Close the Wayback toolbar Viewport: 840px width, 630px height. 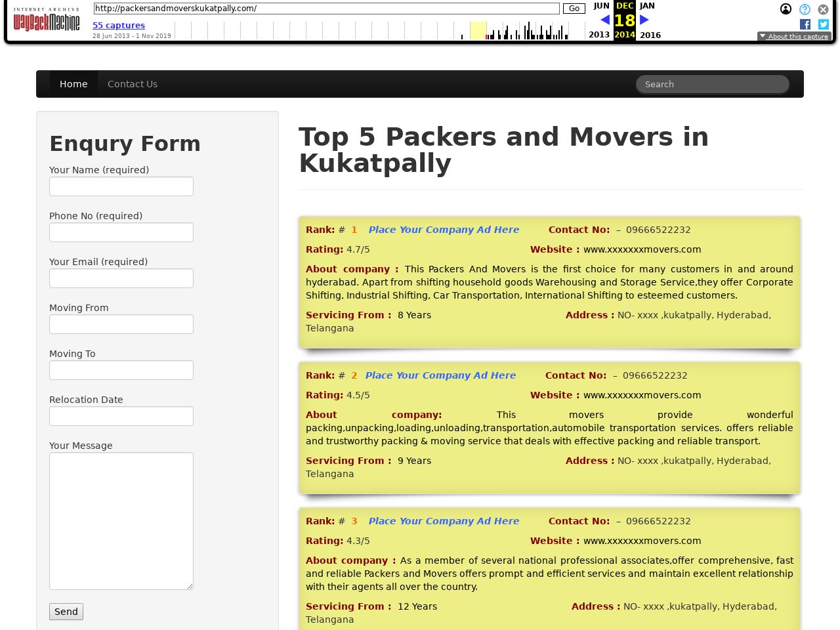[823, 9]
